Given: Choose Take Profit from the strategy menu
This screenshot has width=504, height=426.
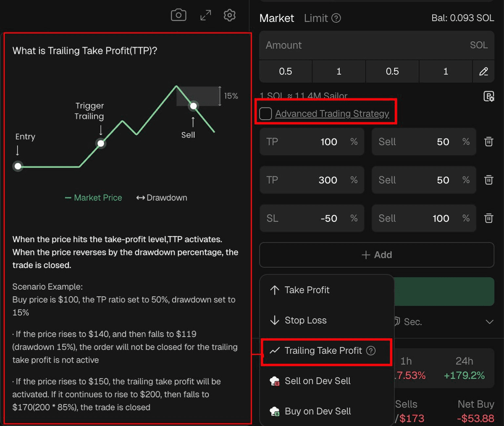Looking at the screenshot, I should (x=308, y=290).
